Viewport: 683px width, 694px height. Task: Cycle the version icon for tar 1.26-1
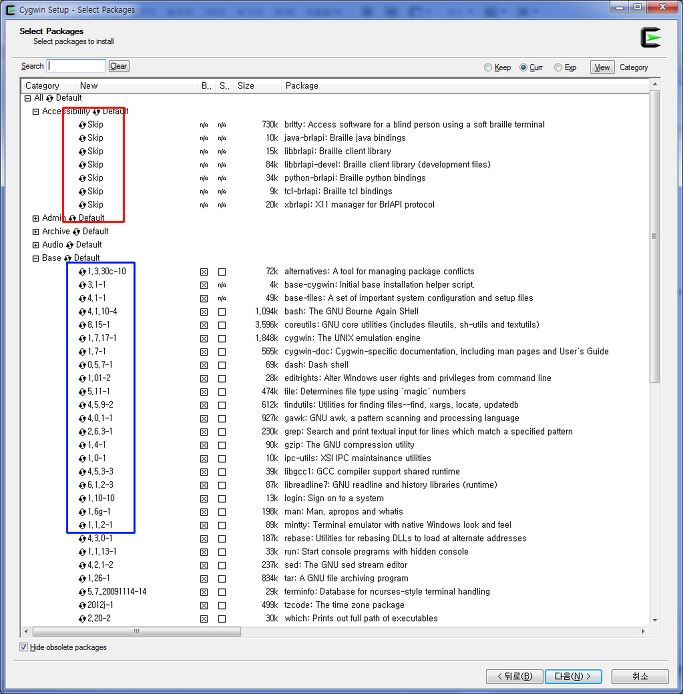click(x=82, y=579)
